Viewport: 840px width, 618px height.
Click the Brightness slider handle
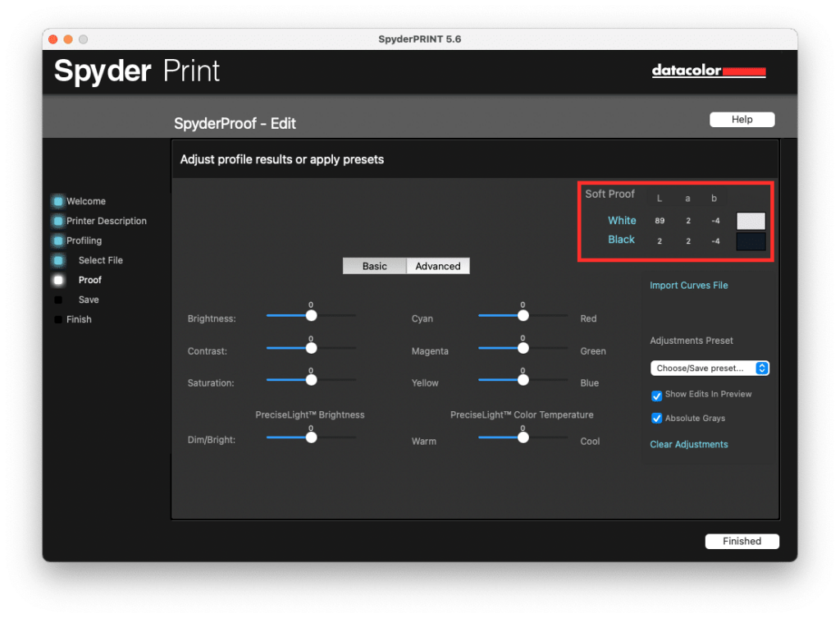pyautogui.click(x=311, y=316)
